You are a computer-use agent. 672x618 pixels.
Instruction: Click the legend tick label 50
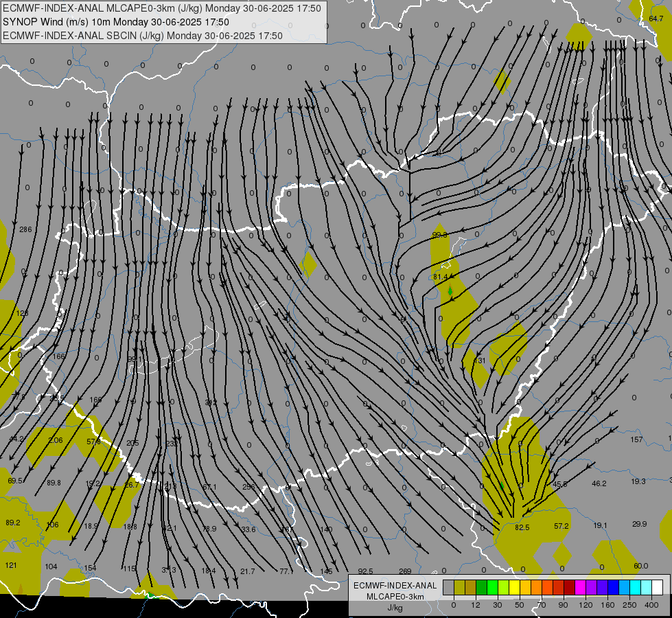pos(520,605)
